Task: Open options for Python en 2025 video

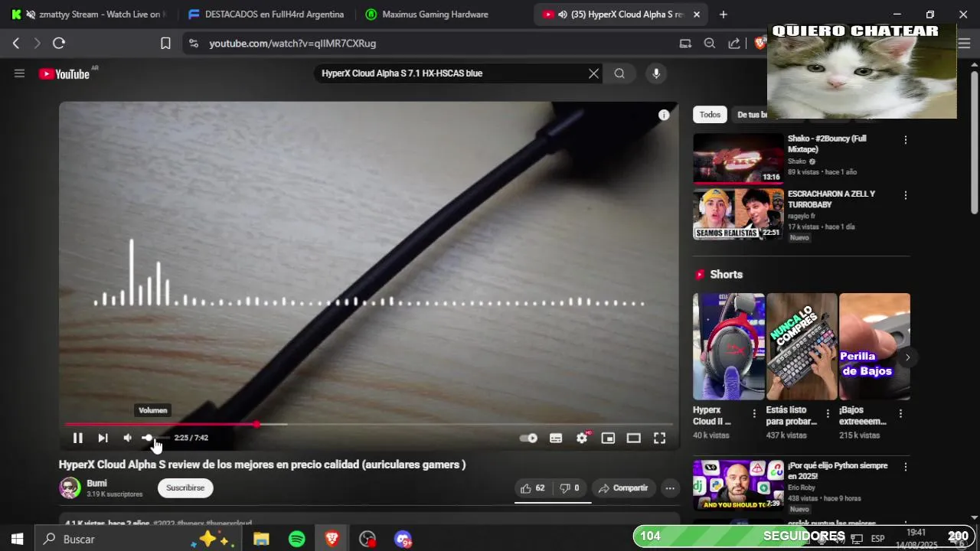Action: pyautogui.click(x=905, y=467)
